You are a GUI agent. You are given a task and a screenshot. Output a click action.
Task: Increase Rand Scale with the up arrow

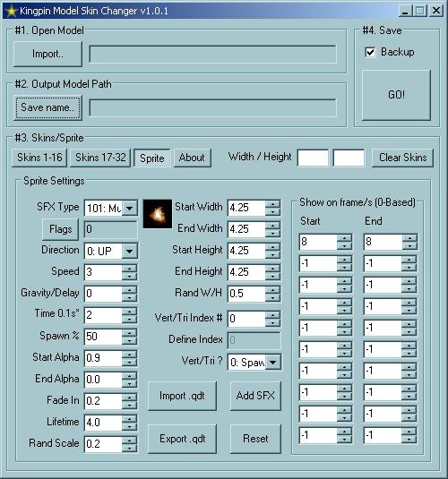[x=130, y=441]
